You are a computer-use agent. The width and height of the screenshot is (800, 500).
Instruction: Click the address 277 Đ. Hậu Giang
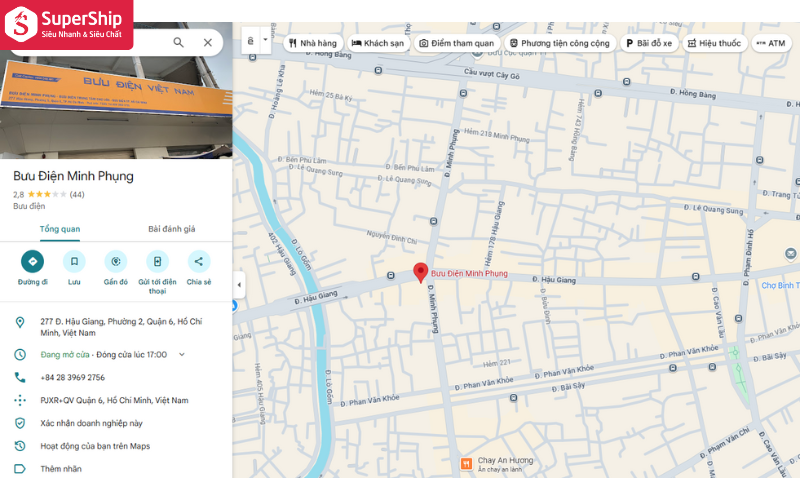tap(121, 327)
